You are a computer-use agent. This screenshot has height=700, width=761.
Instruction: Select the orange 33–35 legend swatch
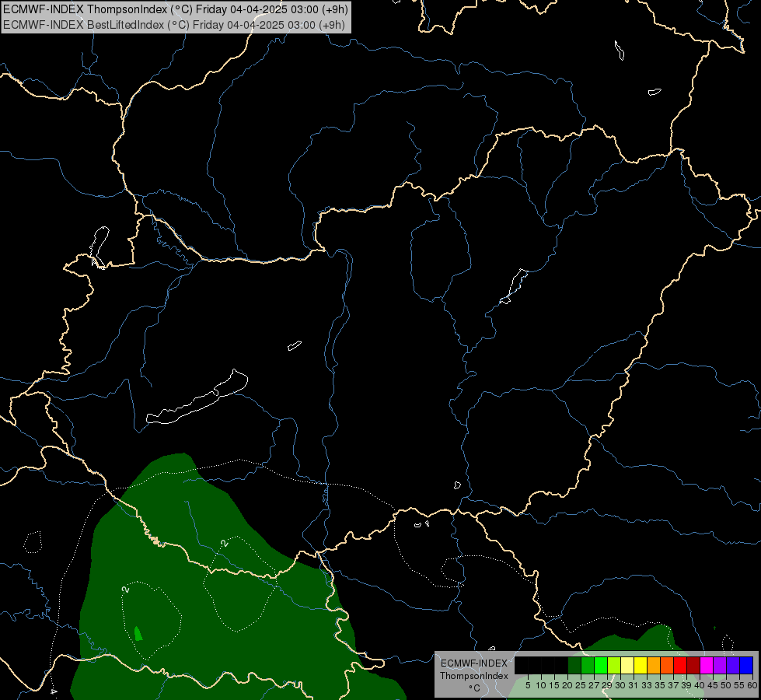point(654,665)
